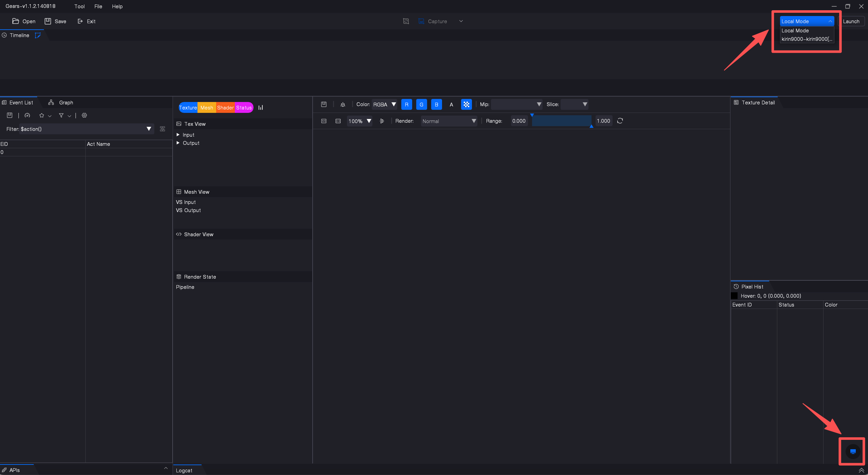Image resolution: width=868 pixels, height=475 pixels.
Task: Switch to the Graph tab
Action: point(61,103)
